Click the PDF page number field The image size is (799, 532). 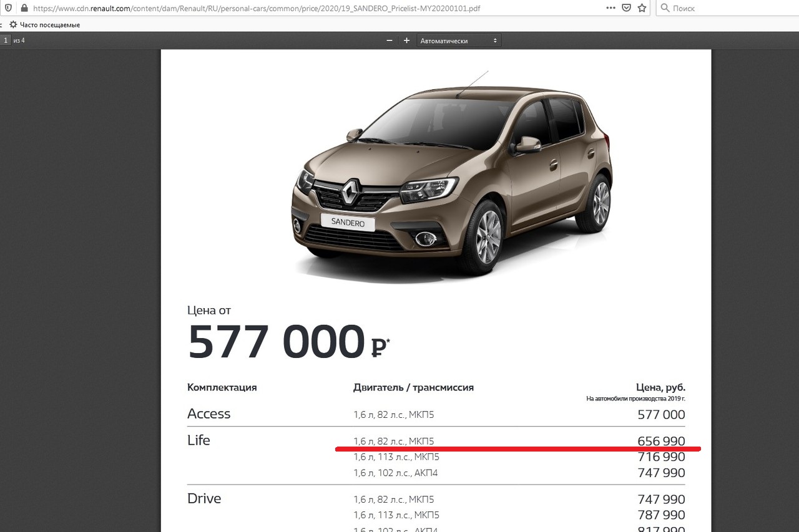point(6,41)
